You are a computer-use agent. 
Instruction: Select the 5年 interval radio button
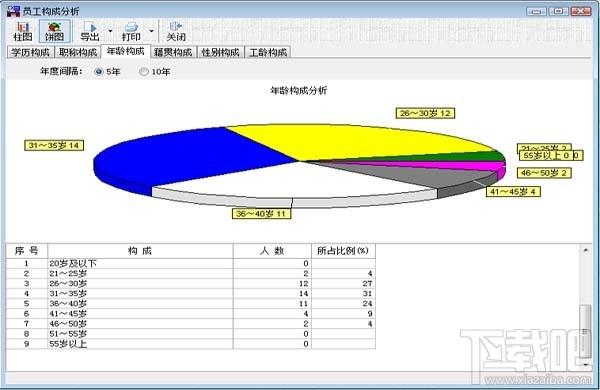pyautogui.click(x=99, y=72)
